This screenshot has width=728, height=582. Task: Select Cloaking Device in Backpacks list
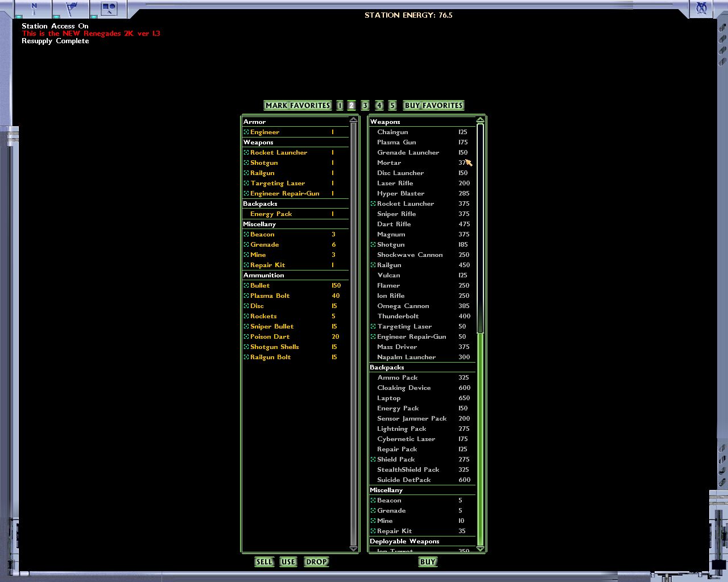coord(404,388)
